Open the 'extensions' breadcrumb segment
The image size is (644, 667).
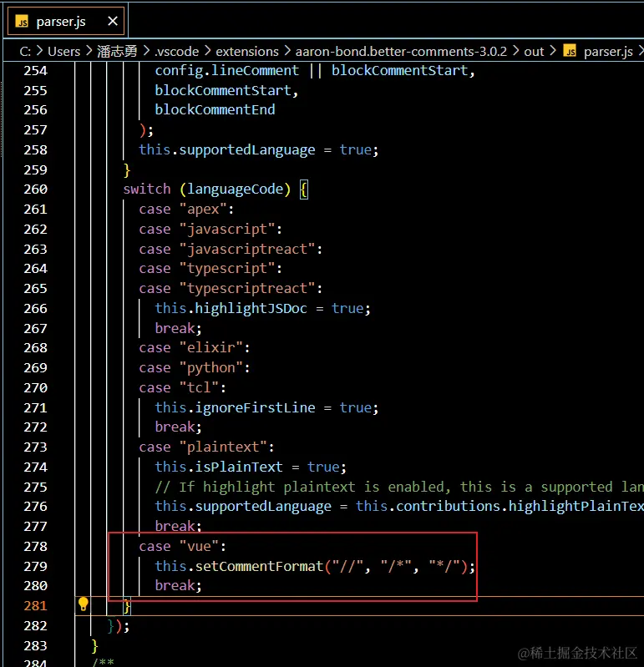[x=247, y=52]
